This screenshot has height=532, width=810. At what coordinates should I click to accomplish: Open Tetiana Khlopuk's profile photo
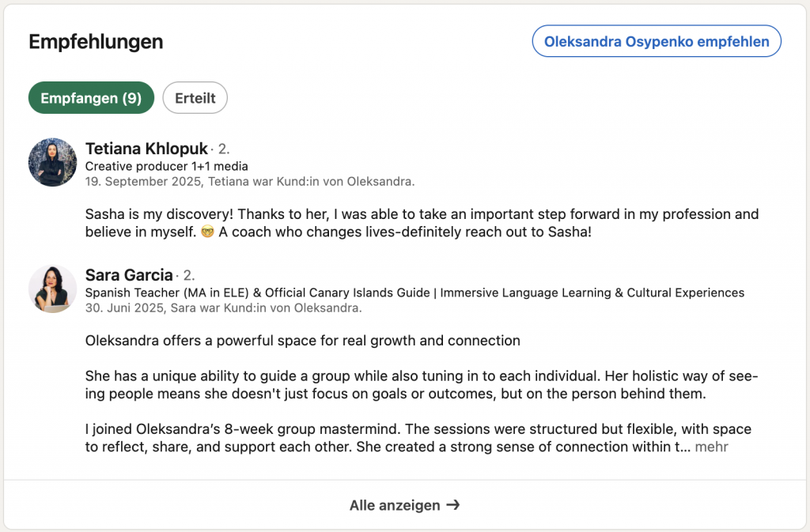click(x=52, y=162)
